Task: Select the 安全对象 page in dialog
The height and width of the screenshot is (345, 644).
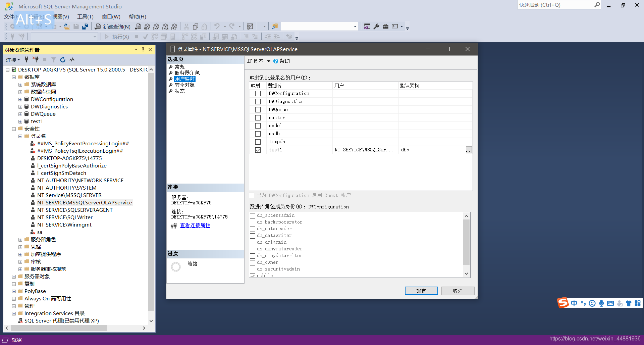Action: [x=185, y=85]
